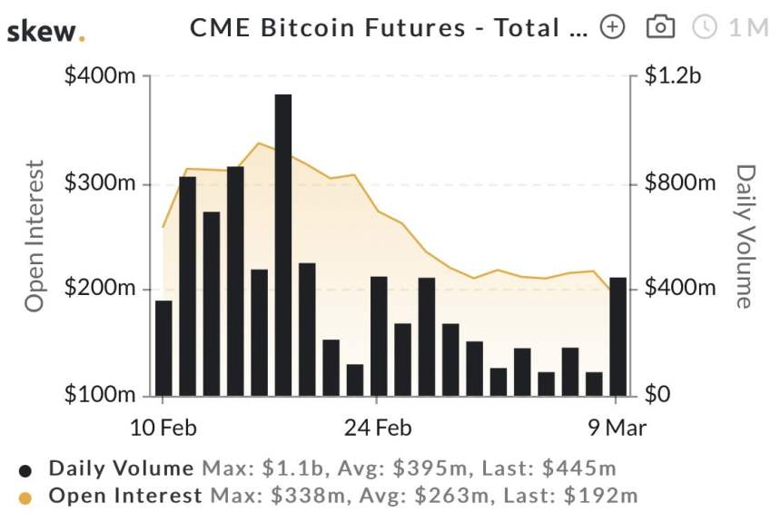Screen dimensions: 781x532
Task: Click the black Daily Volume legend dot
Action: point(26,470)
